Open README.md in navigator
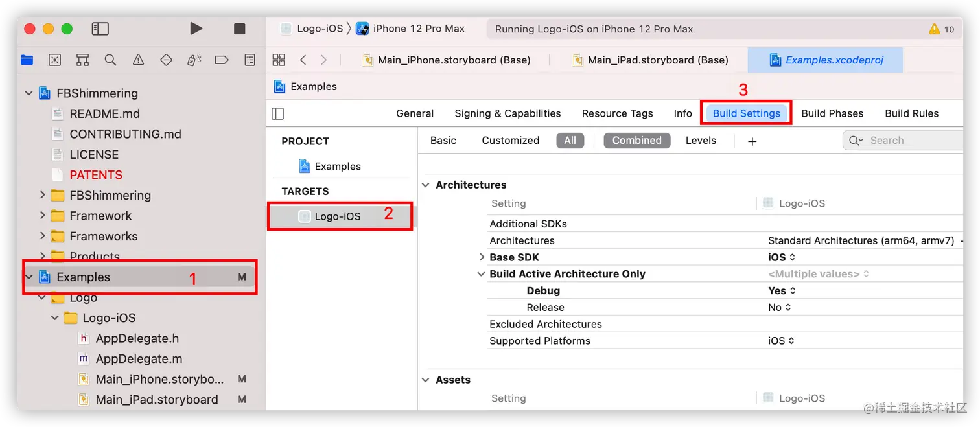The height and width of the screenshot is (427, 980). click(x=104, y=113)
